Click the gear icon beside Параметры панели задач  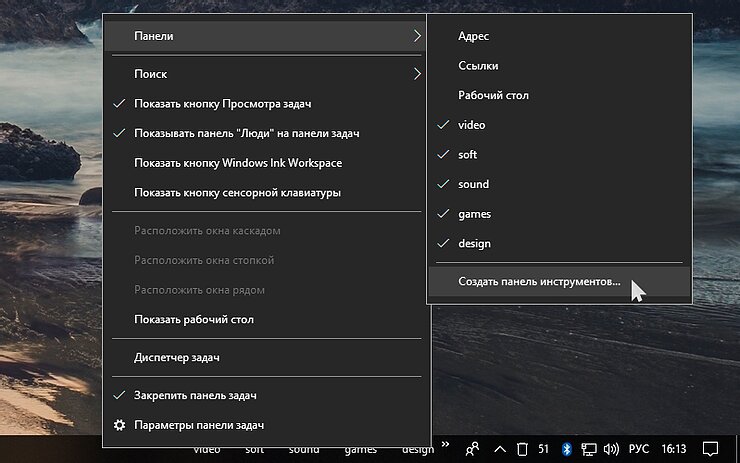[119, 425]
